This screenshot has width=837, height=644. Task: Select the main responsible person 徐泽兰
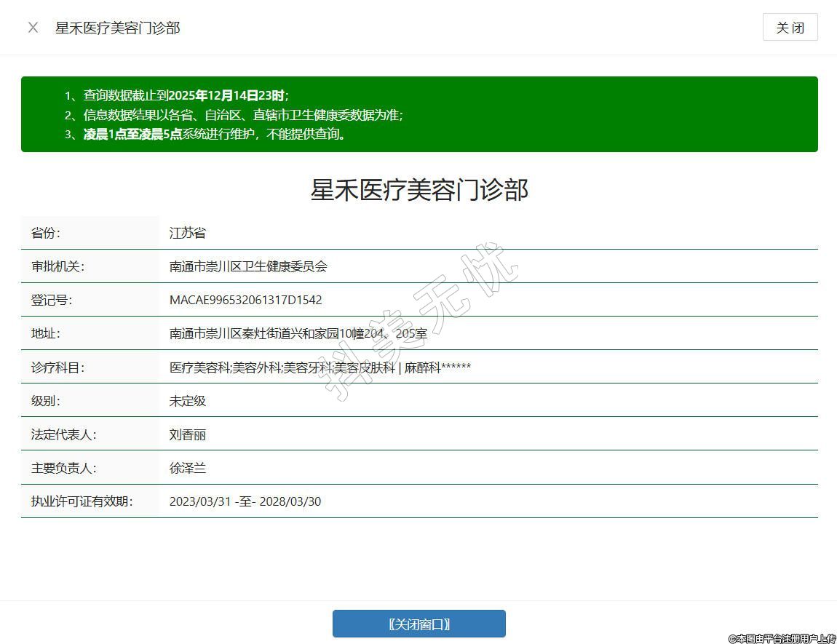click(x=188, y=468)
